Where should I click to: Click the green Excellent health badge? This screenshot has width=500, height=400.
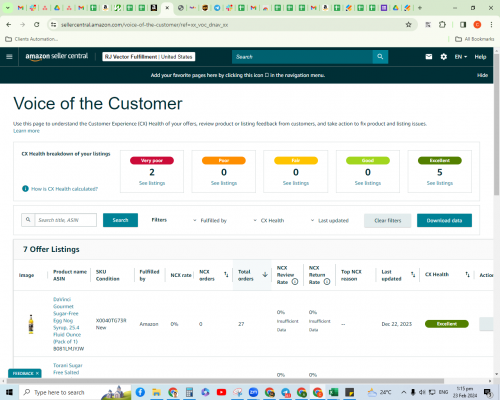447,324
